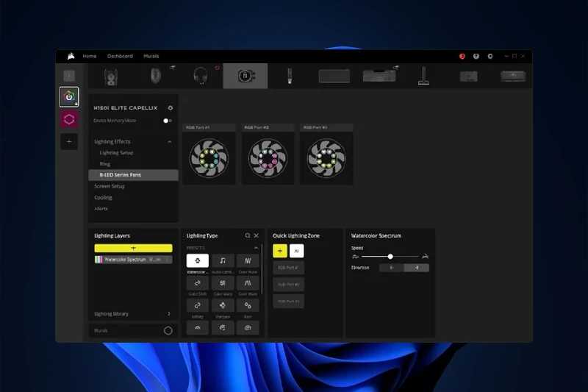Image resolution: width=588 pixels, height=392 pixels.
Task: Choose the Color Pulse lighting preset
Action: click(x=248, y=260)
